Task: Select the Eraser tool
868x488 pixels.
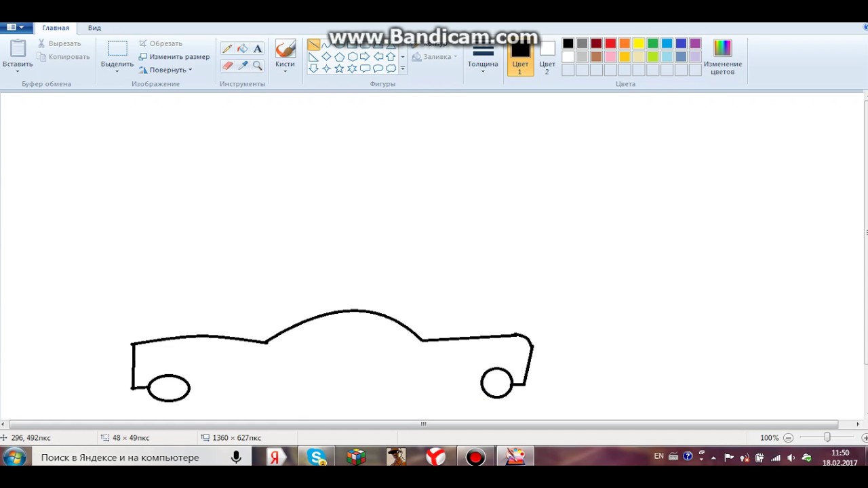Action: pos(227,66)
